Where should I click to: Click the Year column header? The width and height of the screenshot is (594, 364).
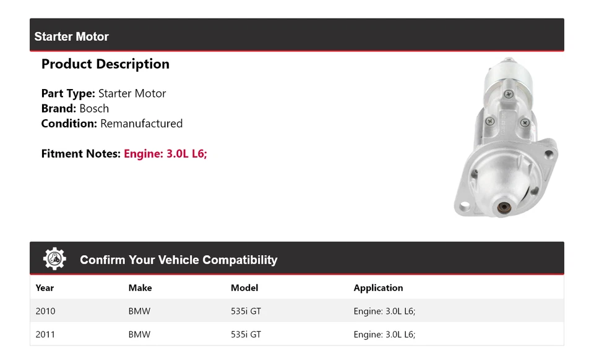coord(45,288)
